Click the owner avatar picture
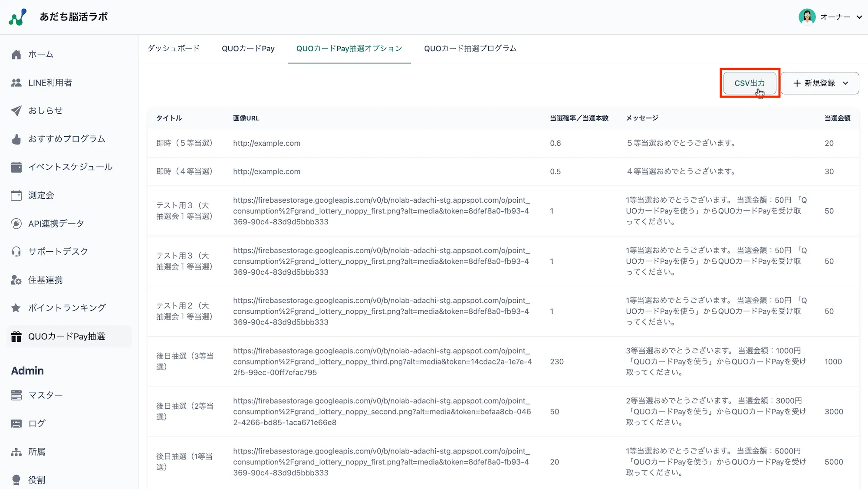The image size is (868, 489). (807, 17)
